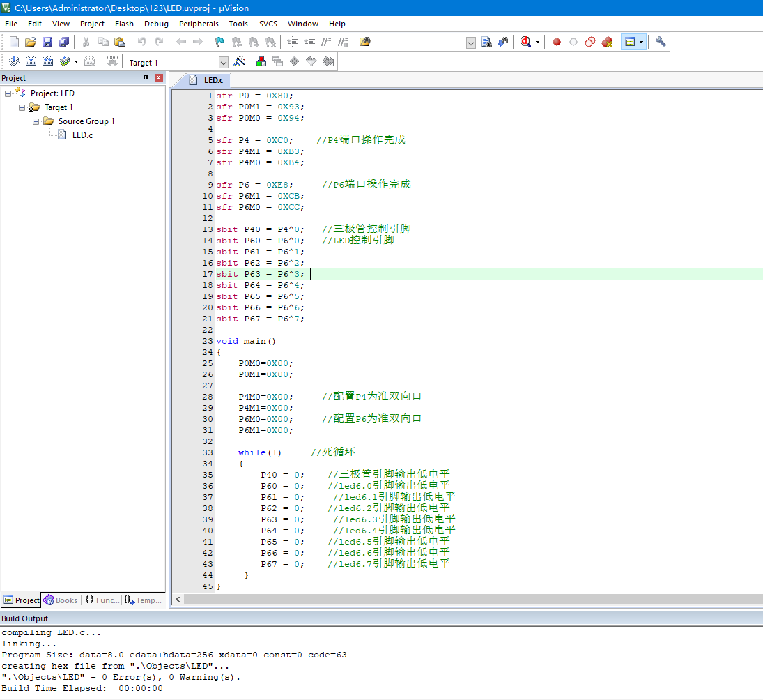Kill all breakpoints icon

[607, 42]
